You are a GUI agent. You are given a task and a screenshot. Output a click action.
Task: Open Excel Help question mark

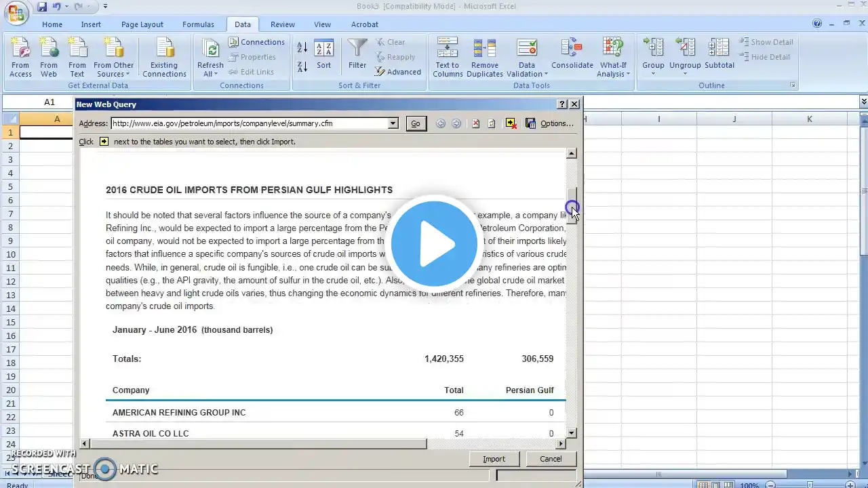pos(817,24)
